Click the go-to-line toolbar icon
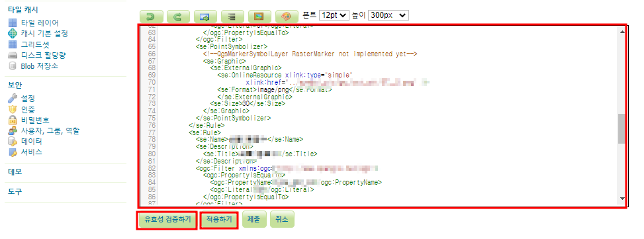The height and width of the screenshot is (239, 644). 205,17
